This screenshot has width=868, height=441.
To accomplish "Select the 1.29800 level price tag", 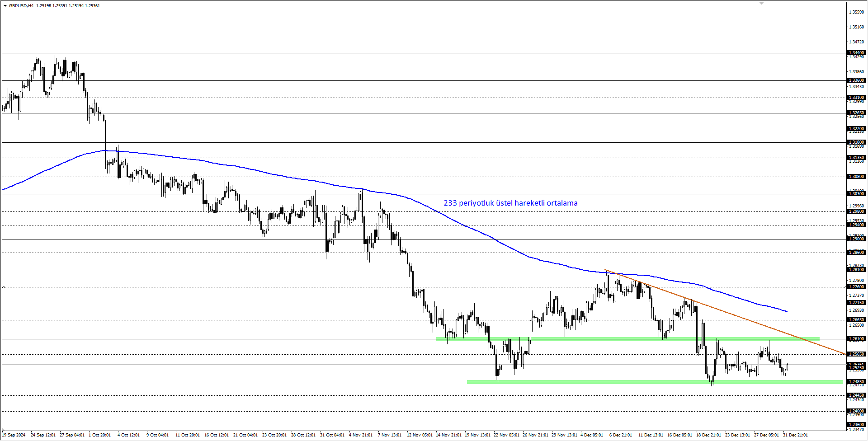I will pyautogui.click(x=856, y=211).
